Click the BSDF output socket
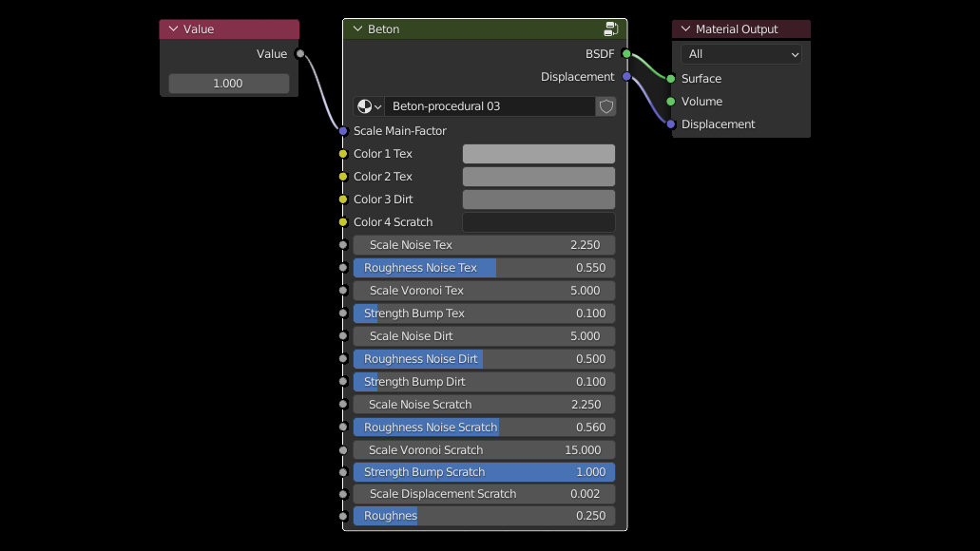The height and width of the screenshot is (551, 980). [626, 54]
